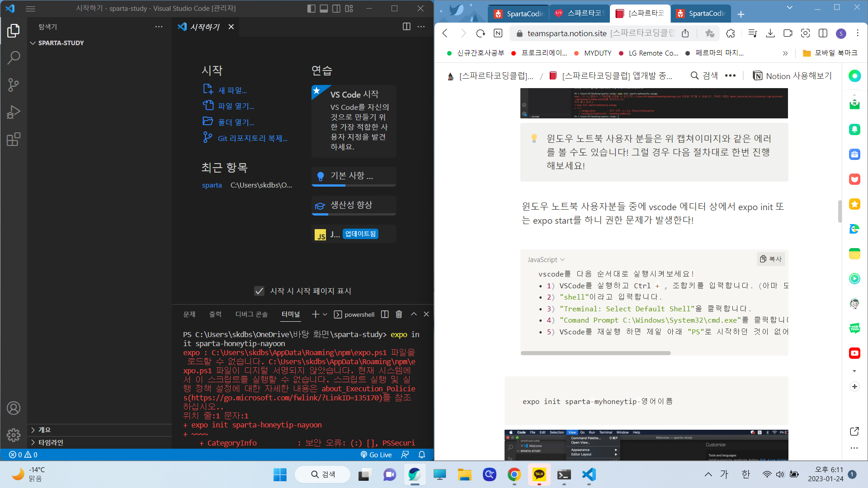Kill the terminal with the trash icon

(399, 314)
